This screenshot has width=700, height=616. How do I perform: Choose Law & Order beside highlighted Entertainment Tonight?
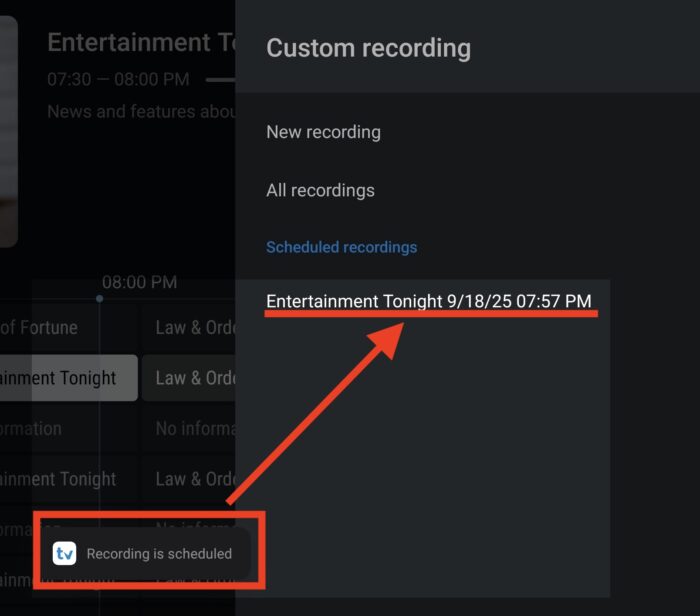[x=194, y=378]
